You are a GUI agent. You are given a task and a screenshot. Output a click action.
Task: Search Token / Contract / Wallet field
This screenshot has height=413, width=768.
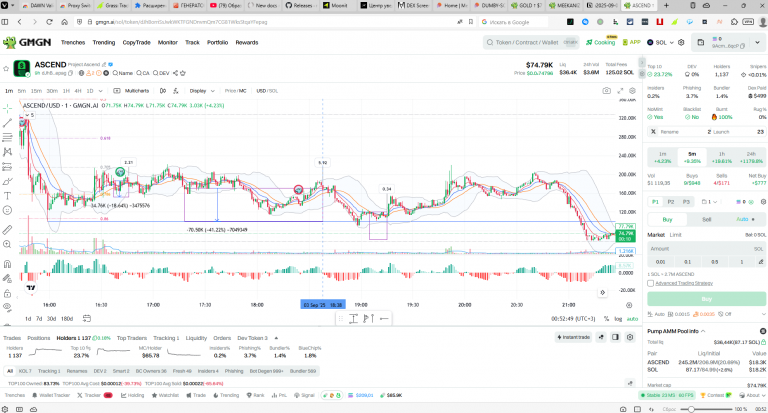(x=531, y=43)
